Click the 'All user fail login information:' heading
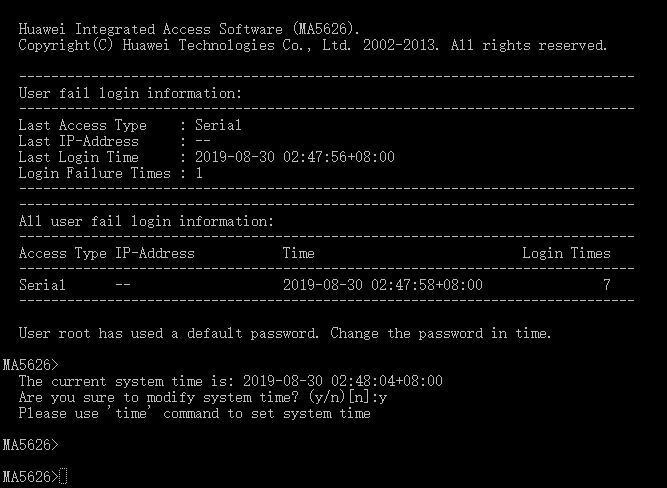The height and width of the screenshot is (488, 667). coord(146,221)
